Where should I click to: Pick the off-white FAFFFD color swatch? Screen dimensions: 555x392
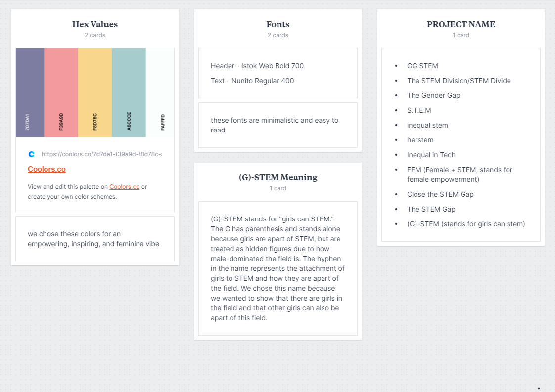[x=160, y=93]
